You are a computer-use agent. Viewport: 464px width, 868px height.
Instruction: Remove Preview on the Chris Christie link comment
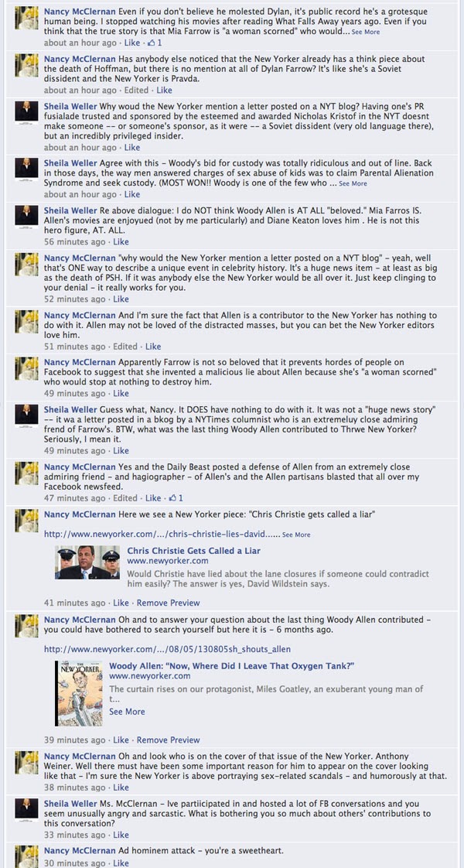(168, 603)
